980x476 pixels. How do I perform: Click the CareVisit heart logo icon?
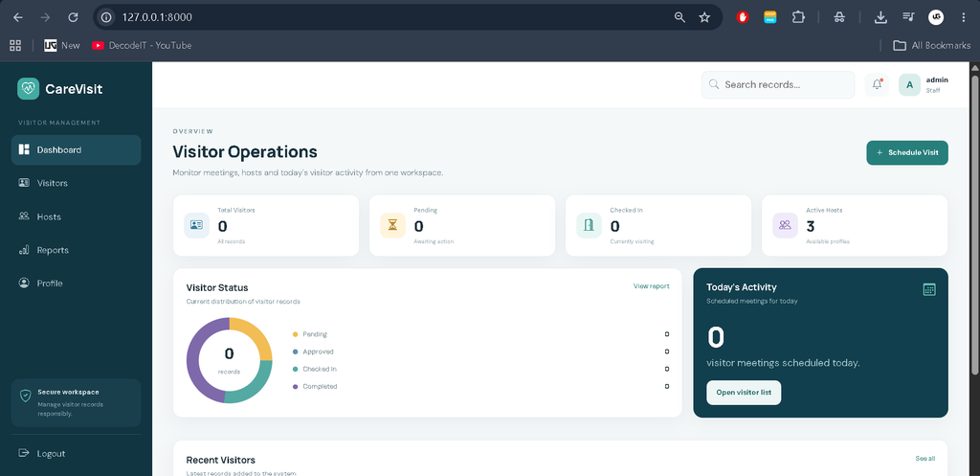(28, 89)
